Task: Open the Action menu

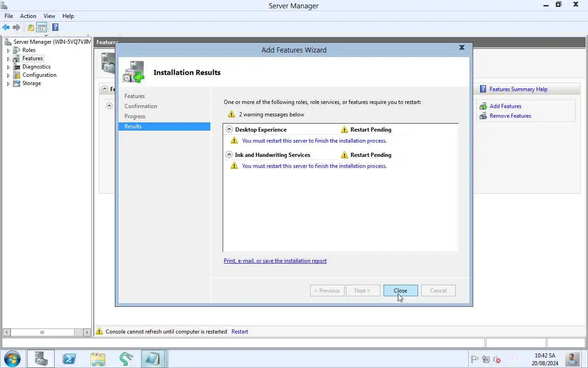Action: pyautogui.click(x=28, y=16)
